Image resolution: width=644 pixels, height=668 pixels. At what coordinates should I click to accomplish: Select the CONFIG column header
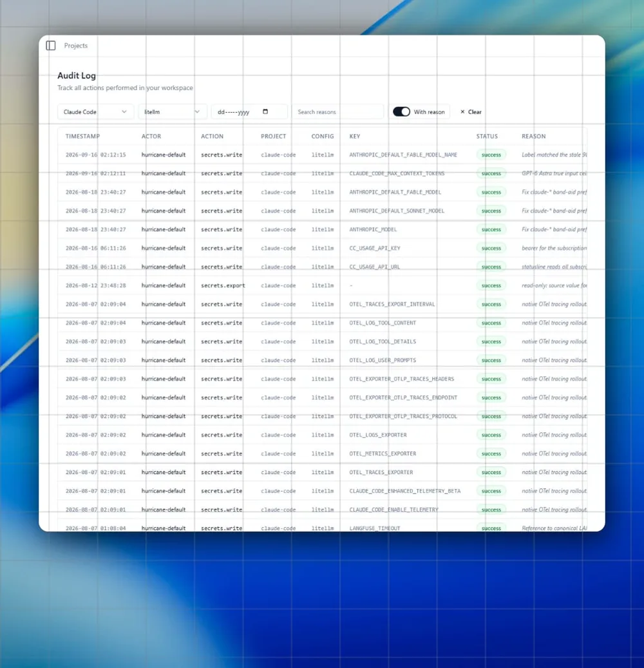click(x=323, y=137)
